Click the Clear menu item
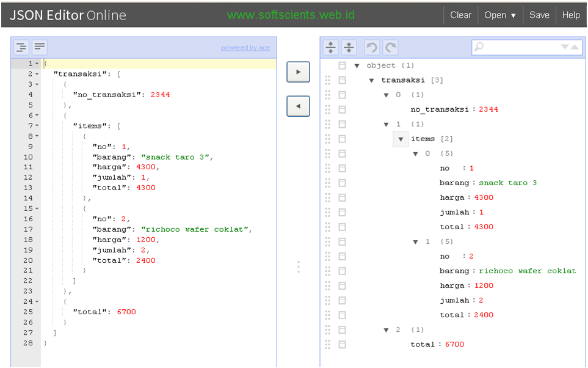 (460, 15)
